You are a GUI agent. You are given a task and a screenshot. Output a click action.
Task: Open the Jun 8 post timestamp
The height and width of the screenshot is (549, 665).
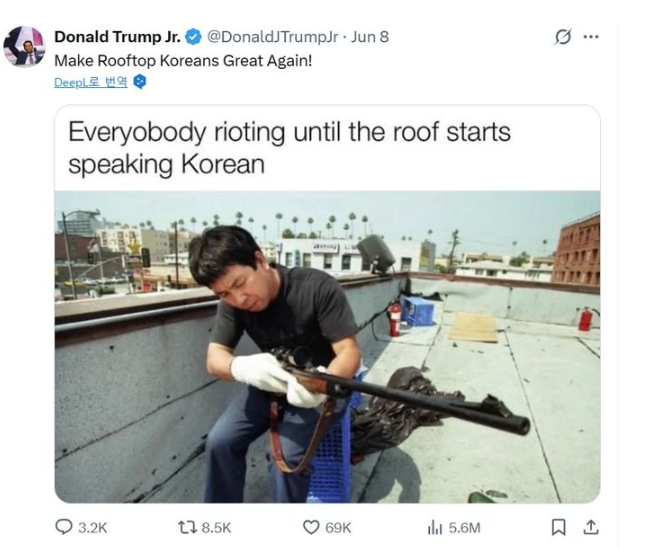tap(369, 37)
